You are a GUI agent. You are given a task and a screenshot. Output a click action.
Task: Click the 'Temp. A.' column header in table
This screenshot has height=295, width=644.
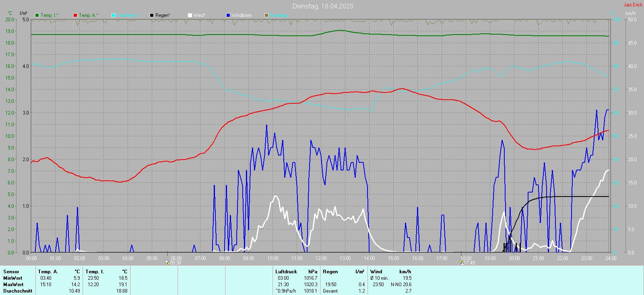(x=48, y=272)
